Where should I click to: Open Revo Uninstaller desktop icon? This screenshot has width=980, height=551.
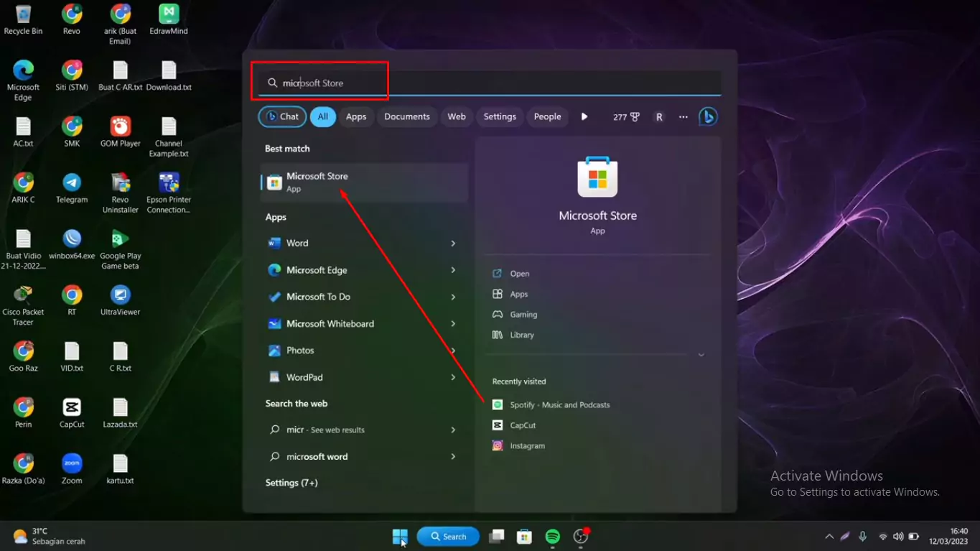coord(120,193)
